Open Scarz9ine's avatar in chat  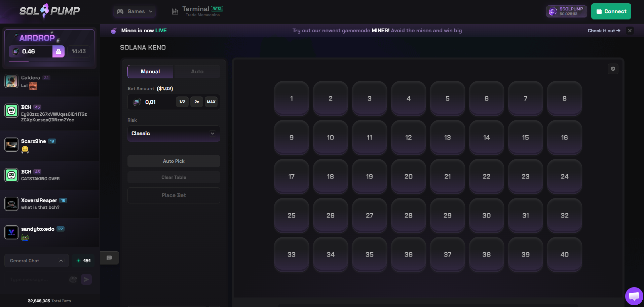click(11, 145)
